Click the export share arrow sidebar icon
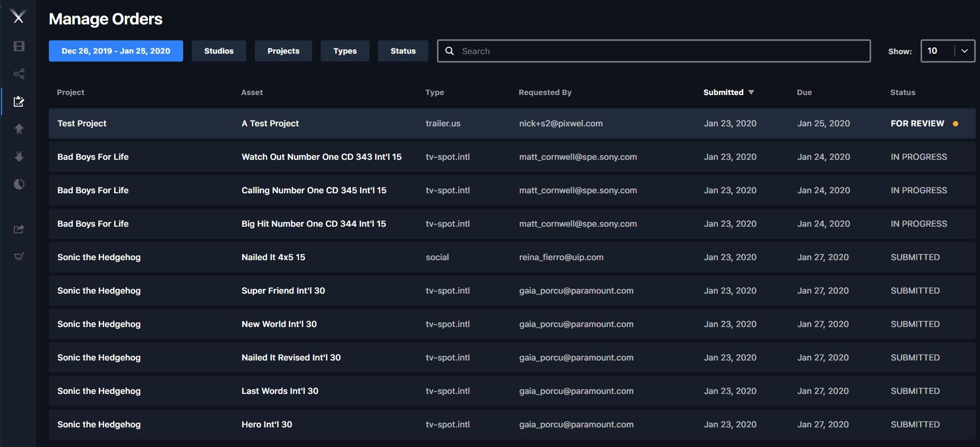Viewport: 980px width, 447px height. 19,229
